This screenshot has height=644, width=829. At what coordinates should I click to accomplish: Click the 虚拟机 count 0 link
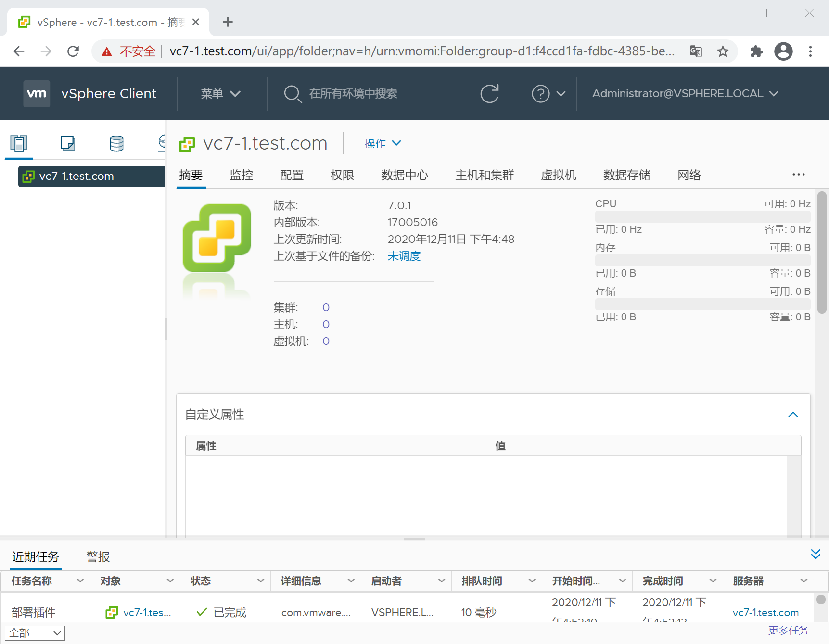[326, 341]
